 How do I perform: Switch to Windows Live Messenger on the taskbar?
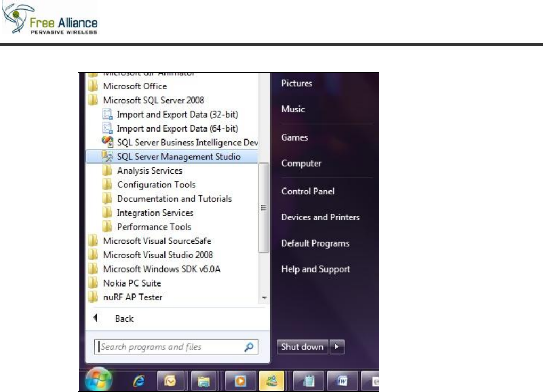point(271,381)
